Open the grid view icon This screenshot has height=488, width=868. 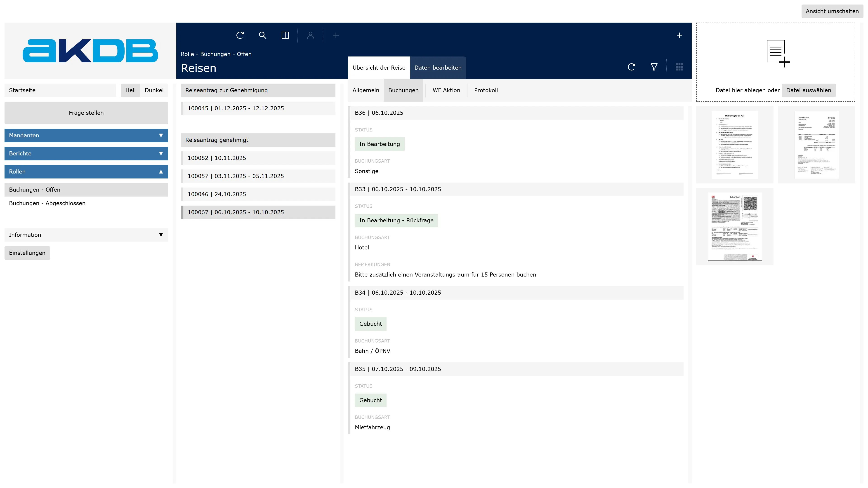[679, 67]
